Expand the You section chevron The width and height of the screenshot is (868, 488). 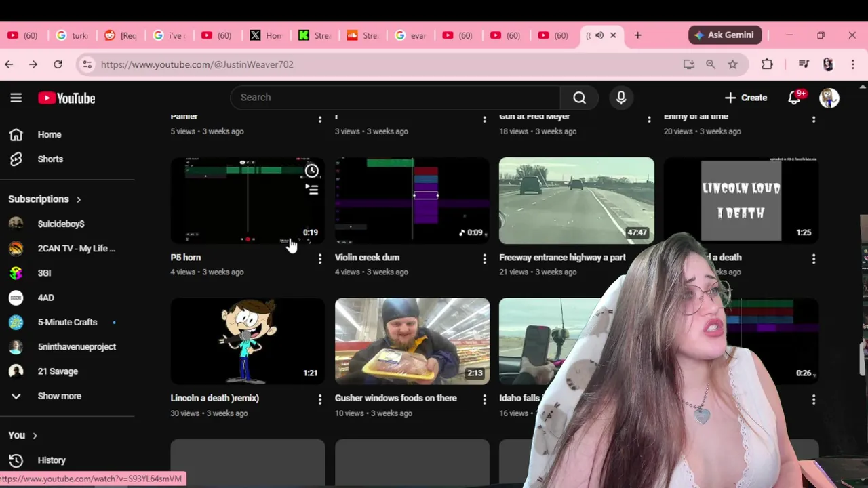35,436
